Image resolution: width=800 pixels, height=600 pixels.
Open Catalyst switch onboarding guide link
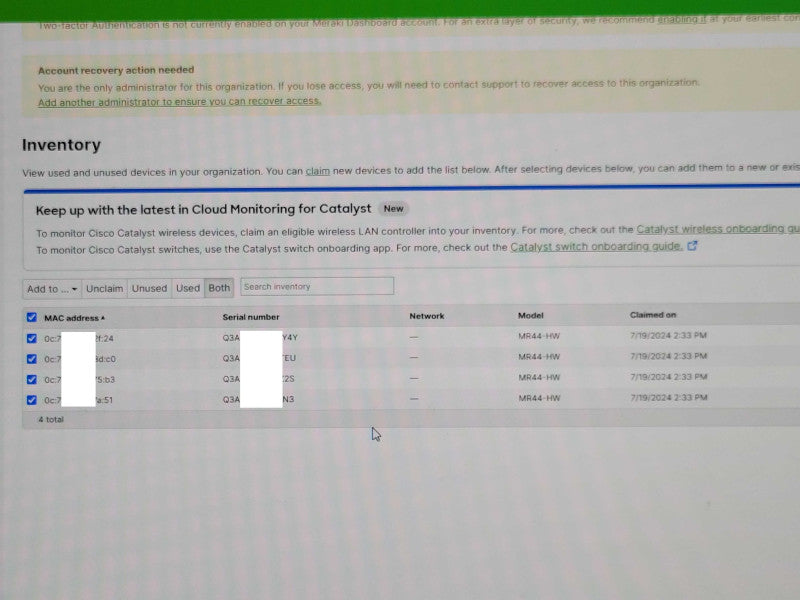[596, 246]
